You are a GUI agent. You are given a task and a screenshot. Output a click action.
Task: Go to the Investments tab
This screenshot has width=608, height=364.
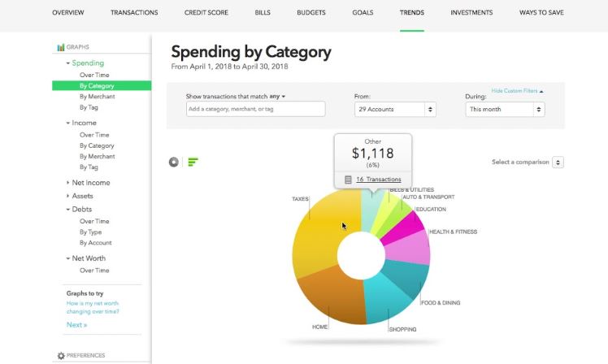coord(471,12)
